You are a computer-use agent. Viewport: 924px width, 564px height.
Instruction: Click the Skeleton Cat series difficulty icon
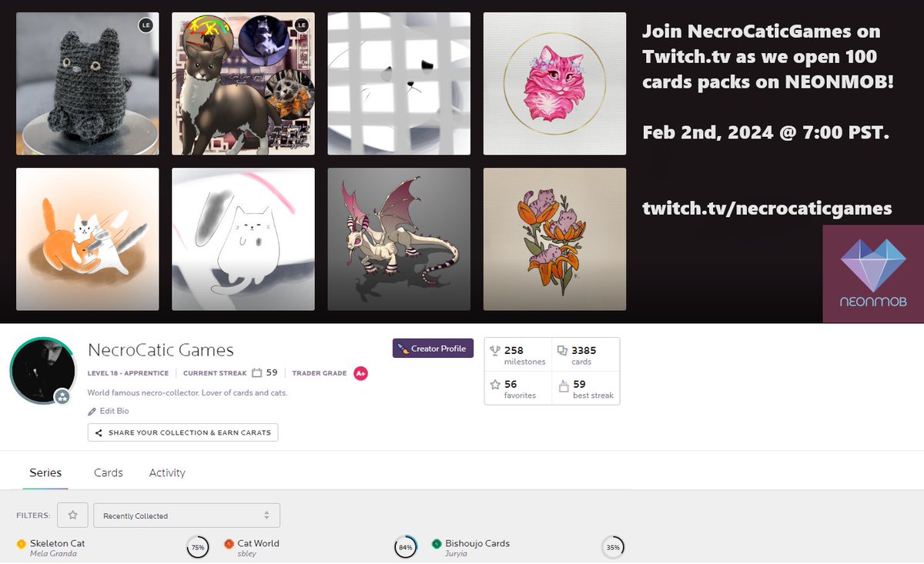coord(22,544)
